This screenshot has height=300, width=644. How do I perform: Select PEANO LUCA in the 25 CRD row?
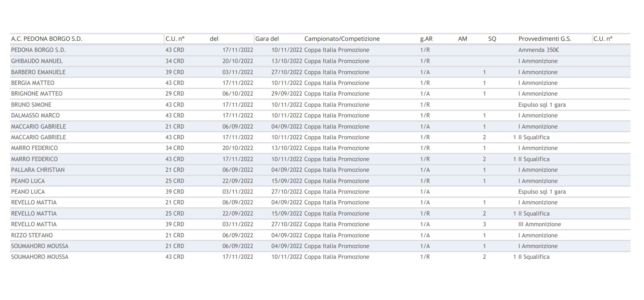pyautogui.click(x=28, y=181)
